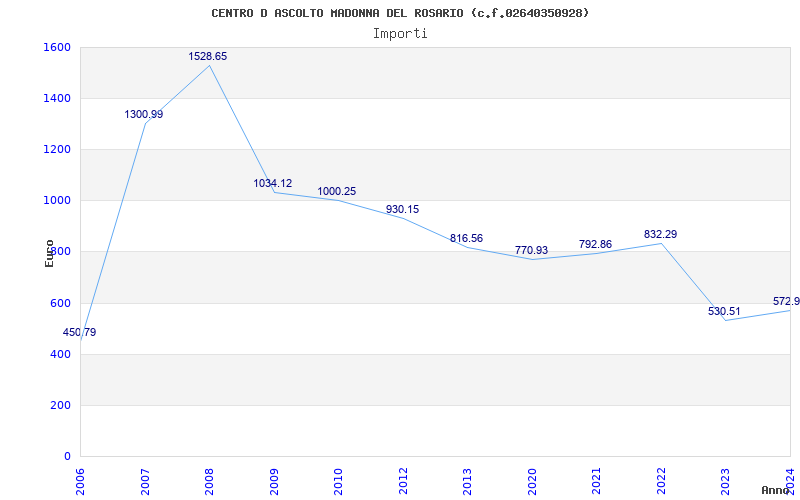800x500 pixels.
Task: Select the 792.86 data label
Action: 595,244
